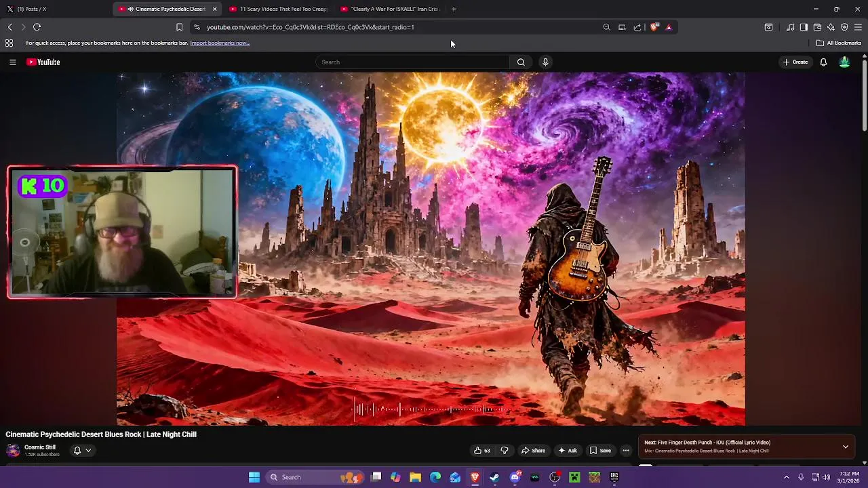Open more actions three-dot menu under video
The width and height of the screenshot is (868, 488).
pyautogui.click(x=626, y=451)
